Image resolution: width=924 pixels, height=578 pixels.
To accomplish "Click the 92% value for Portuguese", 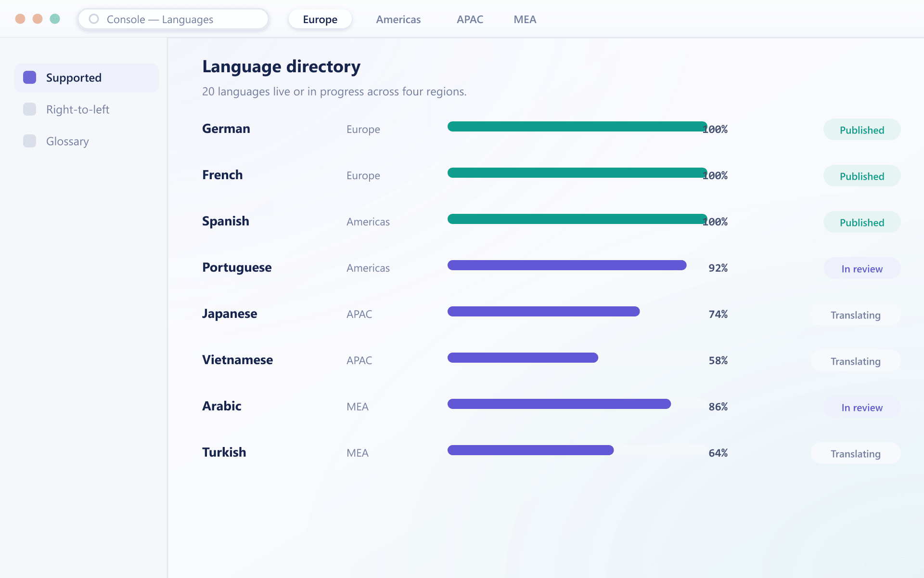I will (x=718, y=268).
